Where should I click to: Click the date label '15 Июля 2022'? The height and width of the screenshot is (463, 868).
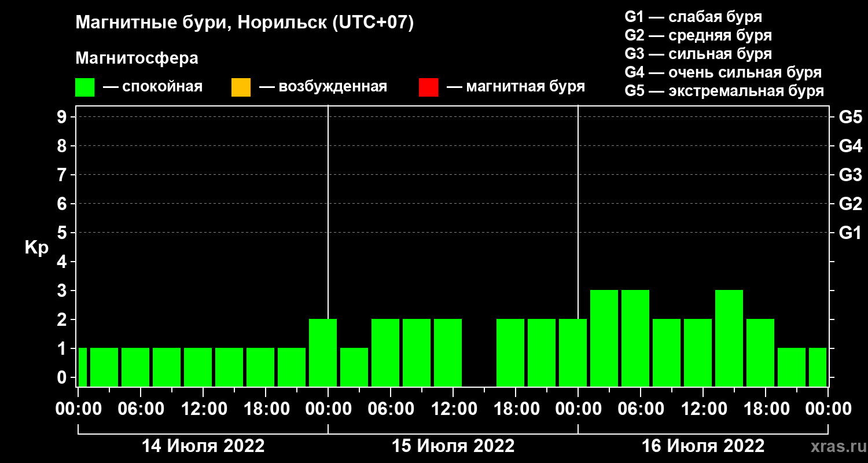[453, 446]
